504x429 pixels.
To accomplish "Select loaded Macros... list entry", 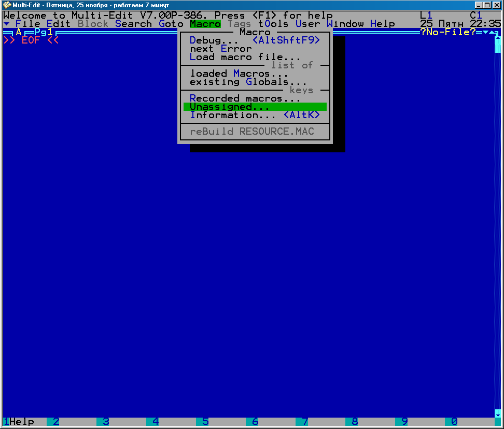I will point(239,74).
